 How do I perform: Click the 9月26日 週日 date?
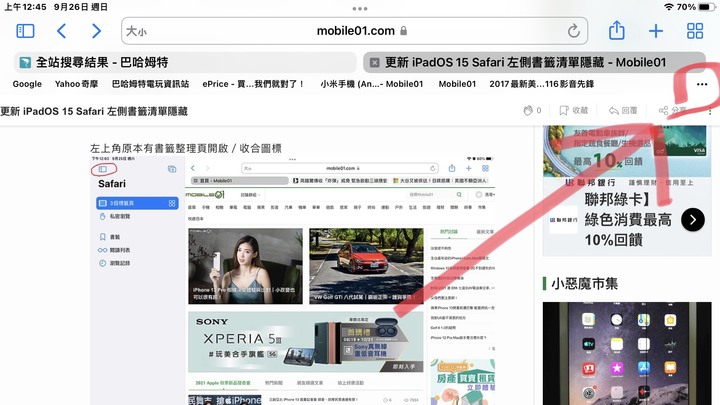80,7
